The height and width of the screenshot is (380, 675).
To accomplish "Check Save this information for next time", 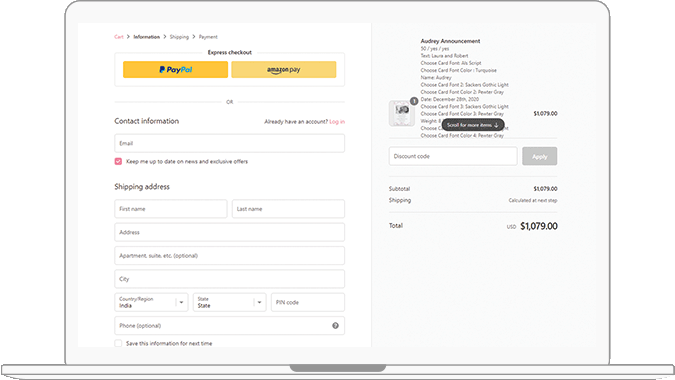I will pos(118,343).
